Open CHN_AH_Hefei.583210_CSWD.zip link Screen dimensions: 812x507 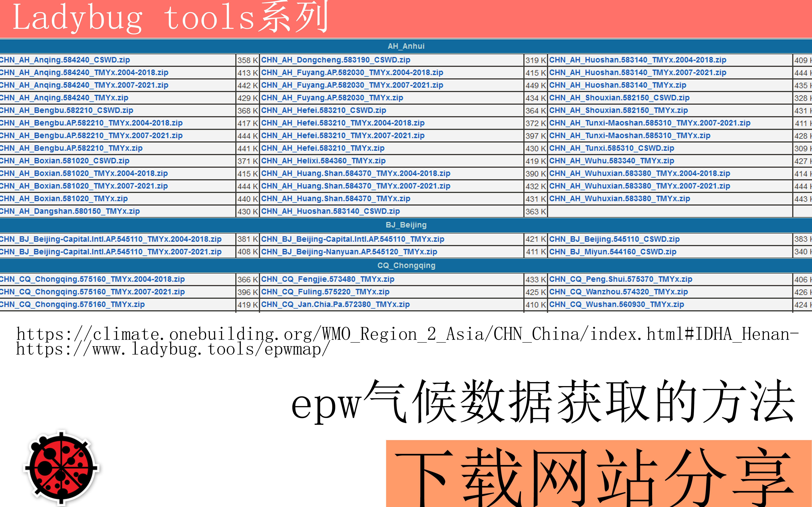point(324,110)
